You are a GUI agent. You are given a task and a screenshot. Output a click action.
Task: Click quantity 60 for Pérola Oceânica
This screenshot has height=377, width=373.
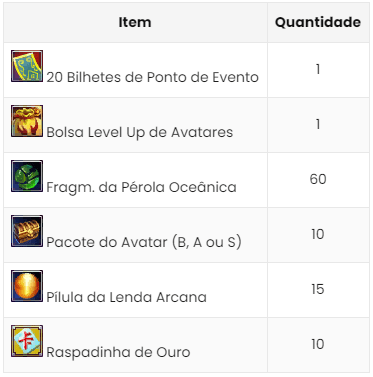[318, 179]
